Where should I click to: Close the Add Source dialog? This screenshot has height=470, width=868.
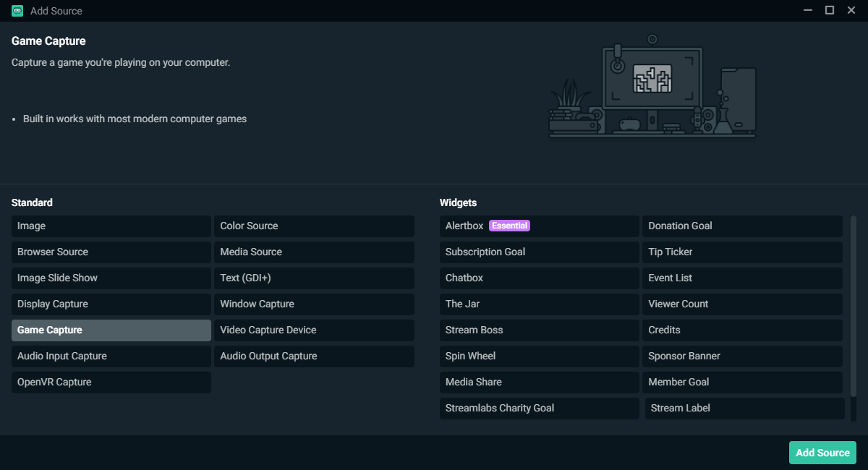[852, 10]
